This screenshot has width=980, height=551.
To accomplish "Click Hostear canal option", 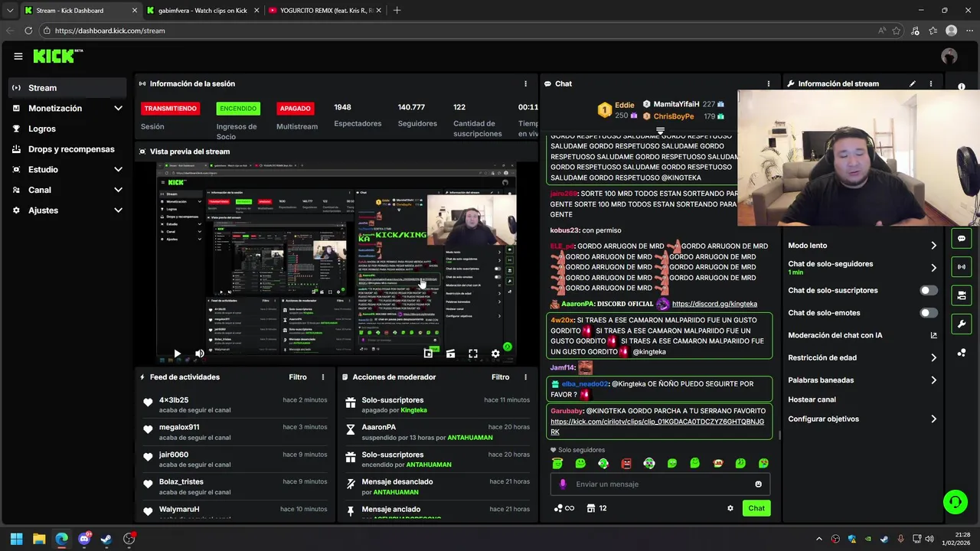I will point(812,399).
